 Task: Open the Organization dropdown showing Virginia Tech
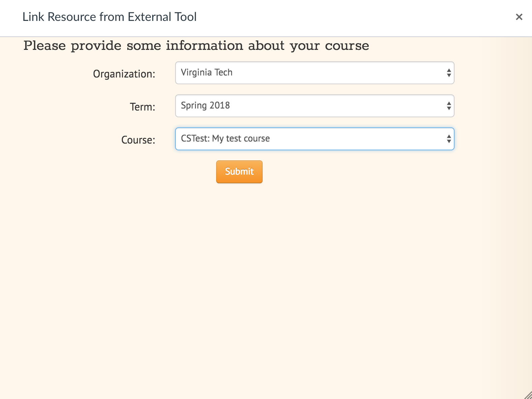tap(314, 73)
